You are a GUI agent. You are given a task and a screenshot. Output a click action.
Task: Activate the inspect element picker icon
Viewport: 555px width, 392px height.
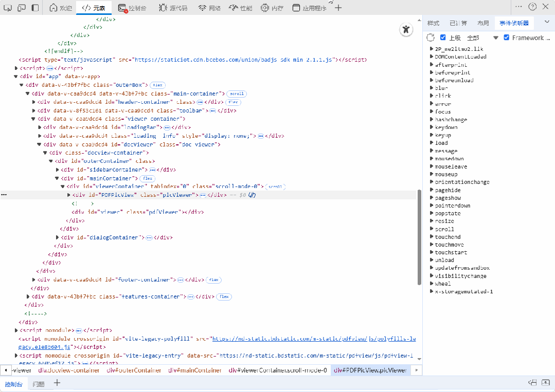tap(8, 8)
